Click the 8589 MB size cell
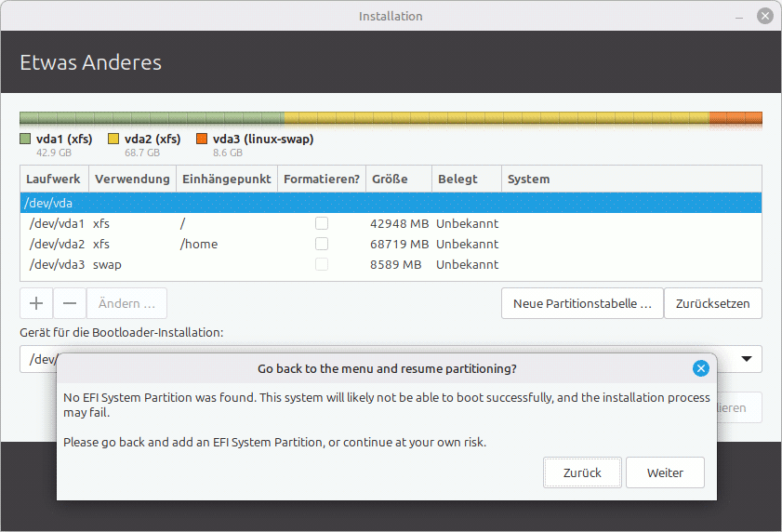The image size is (782, 532). tap(395, 264)
